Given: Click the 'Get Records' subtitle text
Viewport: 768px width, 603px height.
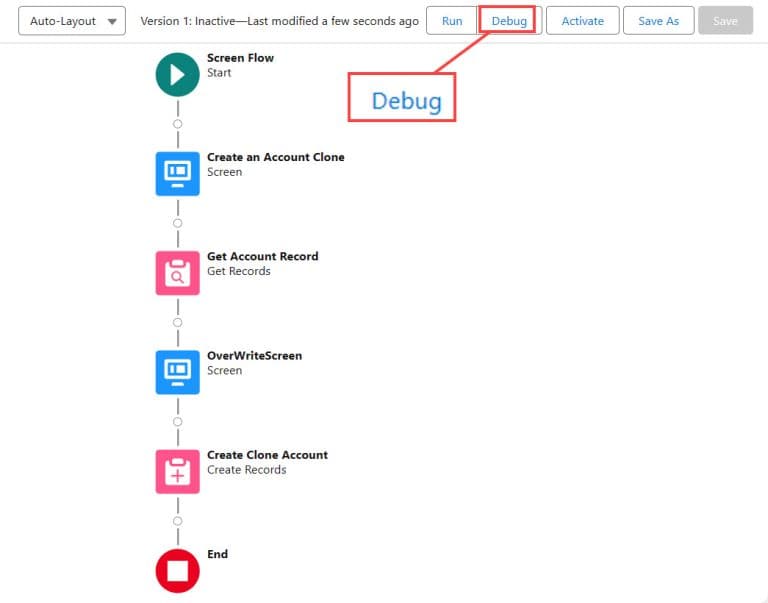Looking at the screenshot, I should [239, 271].
